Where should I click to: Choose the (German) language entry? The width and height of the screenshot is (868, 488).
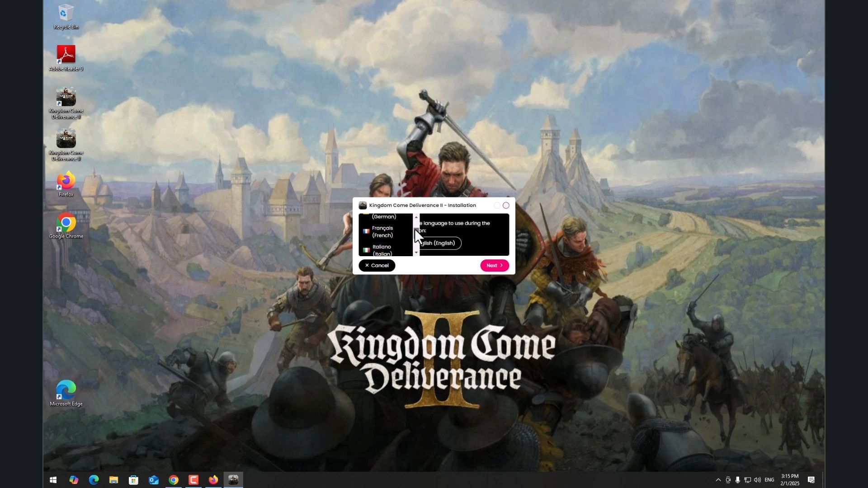pos(386,217)
